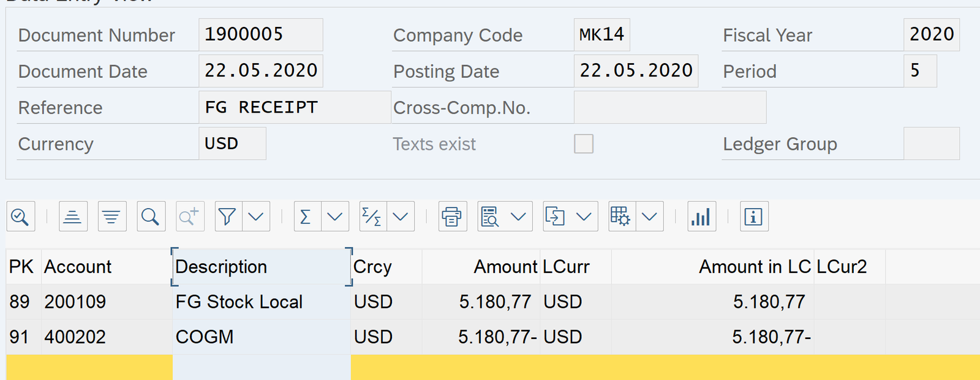The image size is (980, 380).
Task: Select the COGM line item cell
Action: coord(205,337)
